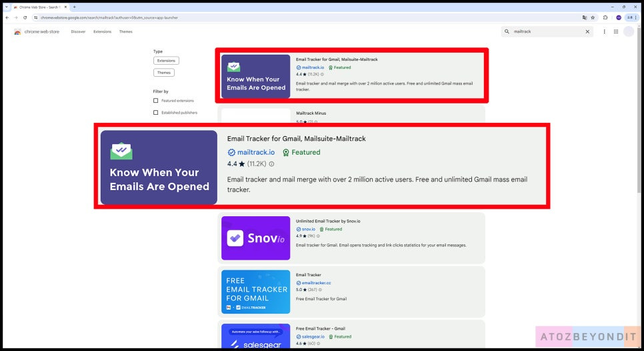Viewport: 644px width, 351px height.
Task: Click the purple extension icon in the toolbar
Action: (619, 17)
